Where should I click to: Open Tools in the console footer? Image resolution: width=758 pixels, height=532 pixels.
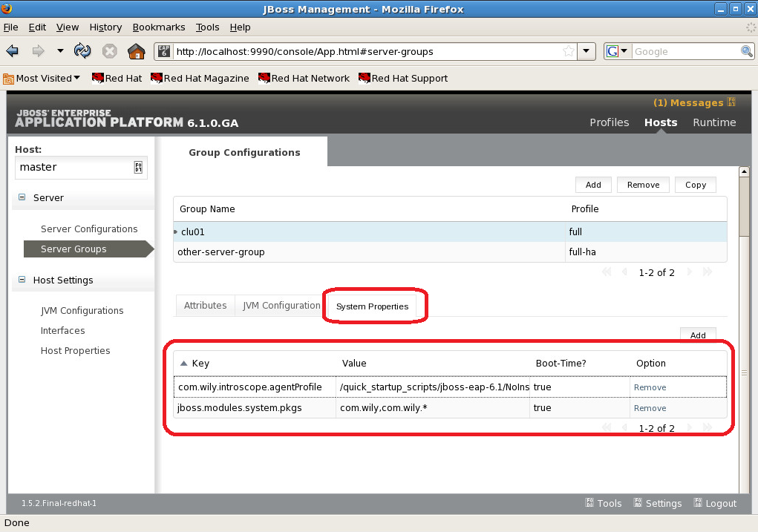click(x=604, y=503)
